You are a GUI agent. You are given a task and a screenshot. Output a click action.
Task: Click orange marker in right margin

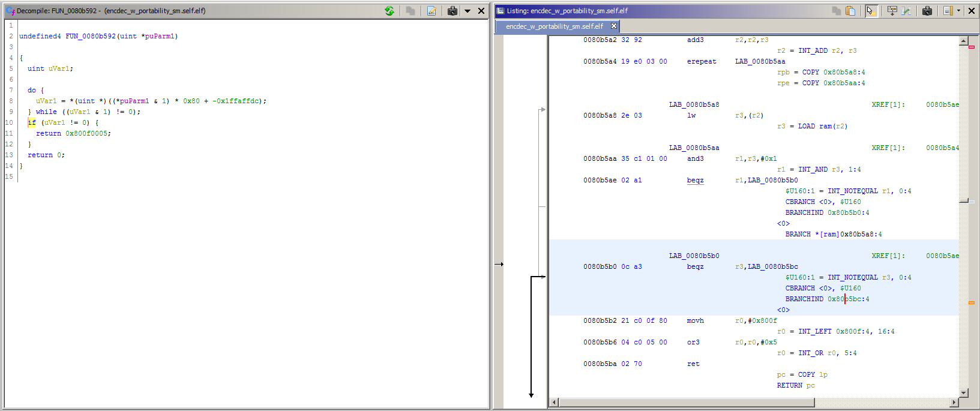tap(972, 302)
